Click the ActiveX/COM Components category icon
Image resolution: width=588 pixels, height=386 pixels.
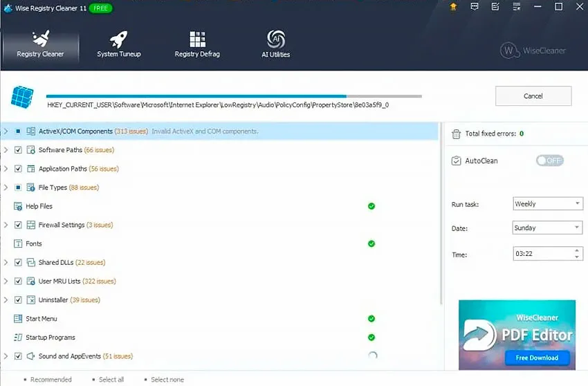pos(30,131)
